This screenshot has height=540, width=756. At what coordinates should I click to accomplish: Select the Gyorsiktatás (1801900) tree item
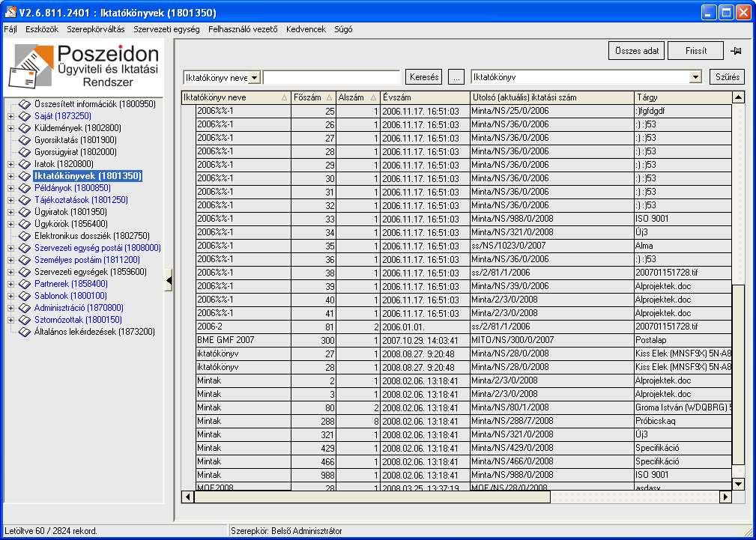(75, 140)
